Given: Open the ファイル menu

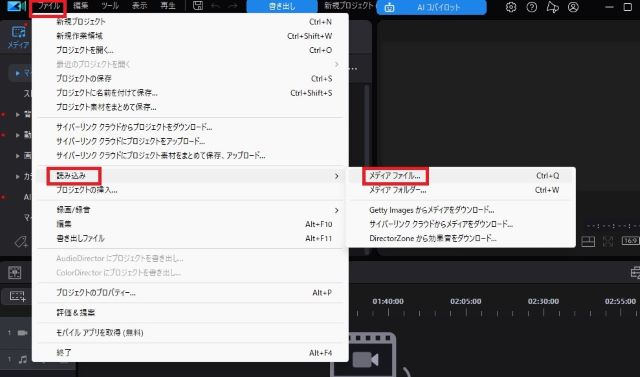Looking at the screenshot, I should tap(49, 6).
